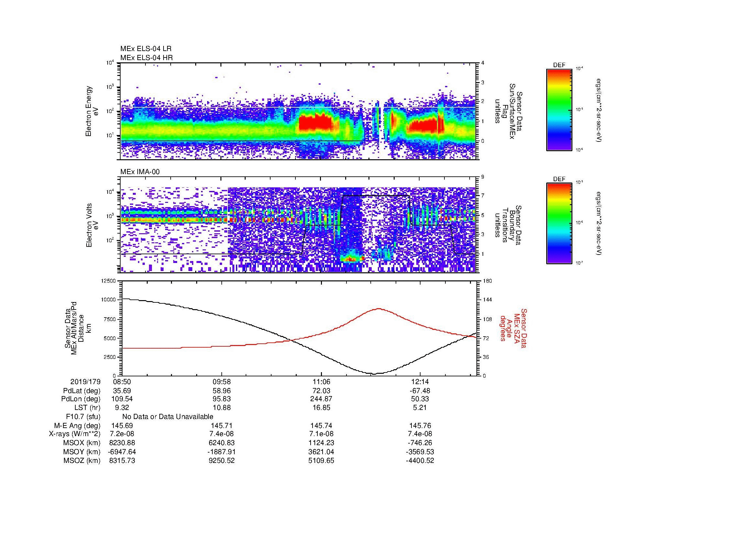Click the MSOZ (km) row label
Screen dimensions: 756x534
[82, 461]
